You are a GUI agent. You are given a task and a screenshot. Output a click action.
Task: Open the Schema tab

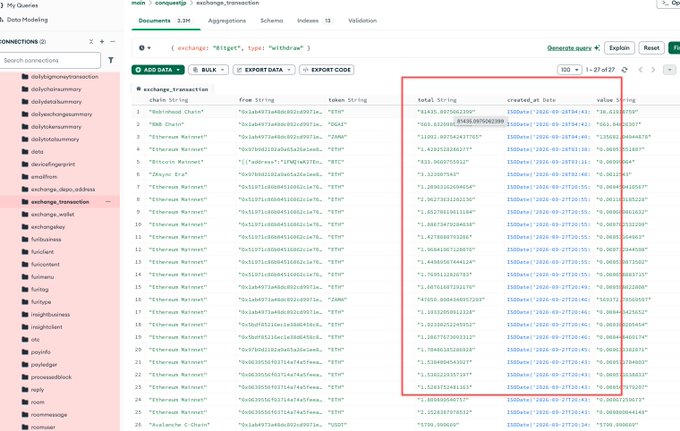[271, 20]
